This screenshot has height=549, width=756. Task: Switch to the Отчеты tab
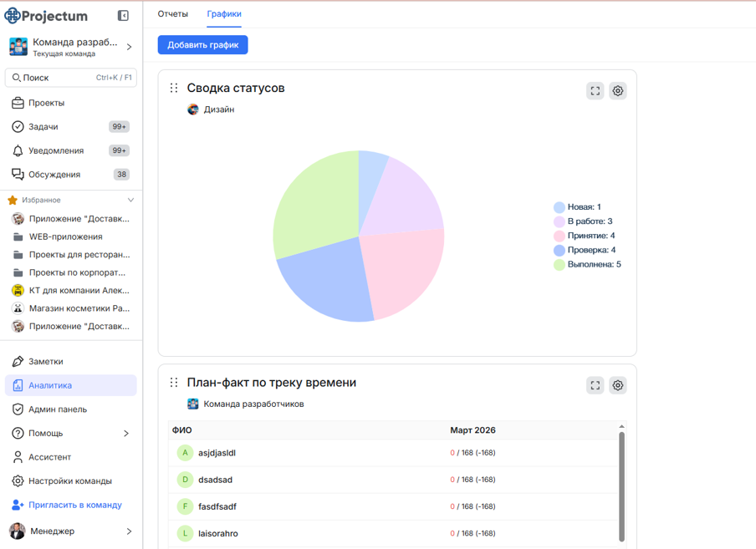172,14
